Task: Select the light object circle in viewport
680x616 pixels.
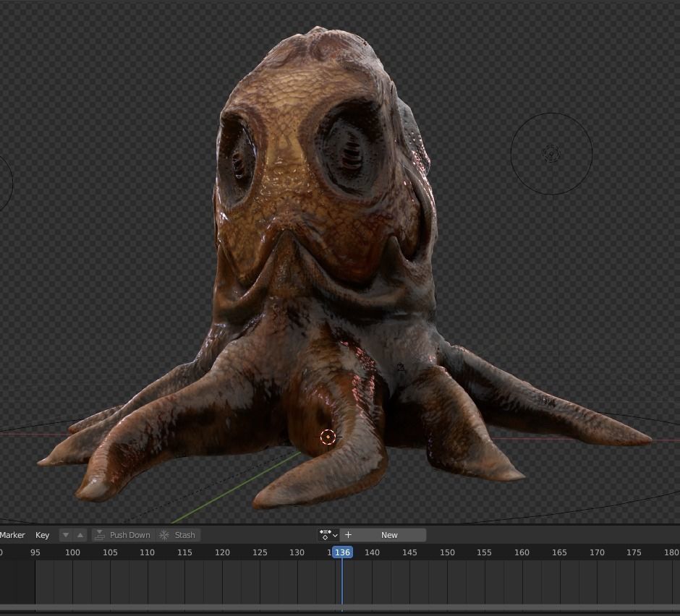Action: [551, 153]
